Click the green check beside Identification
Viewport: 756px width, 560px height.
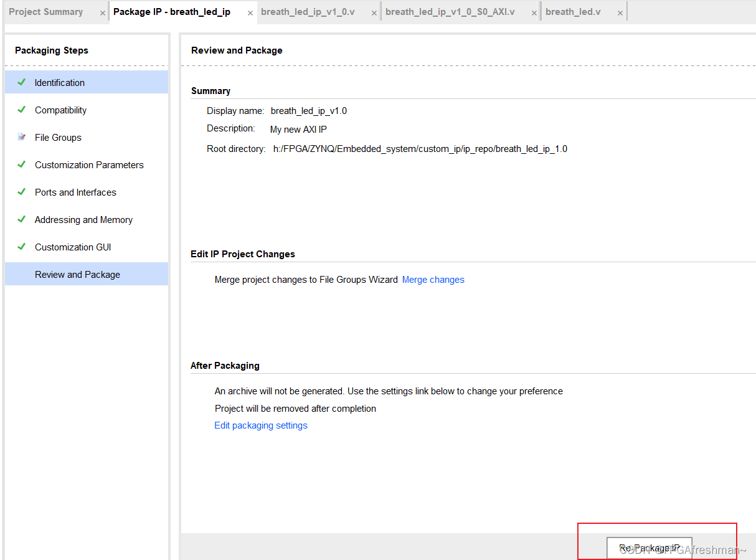[x=21, y=82]
